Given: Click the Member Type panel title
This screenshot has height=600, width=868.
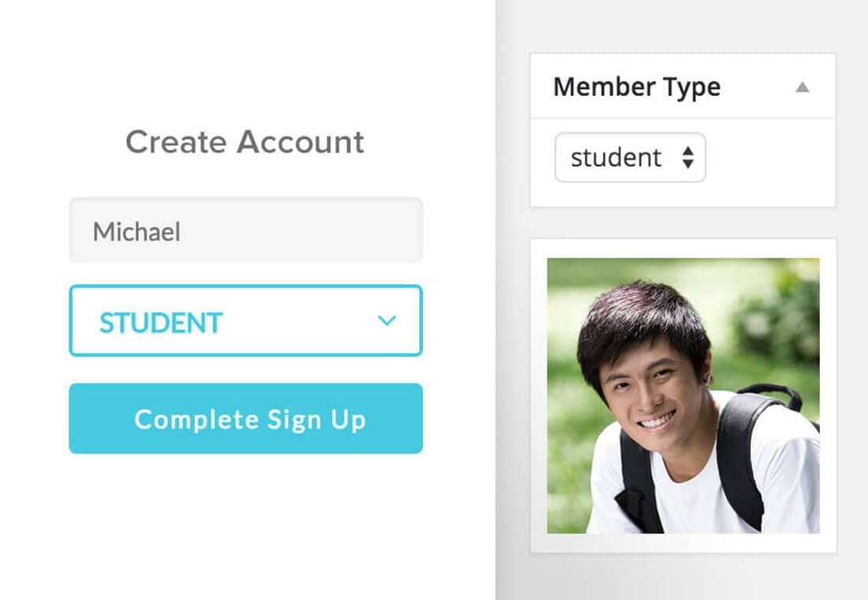Looking at the screenshot, I should click(x=636, y=87).
